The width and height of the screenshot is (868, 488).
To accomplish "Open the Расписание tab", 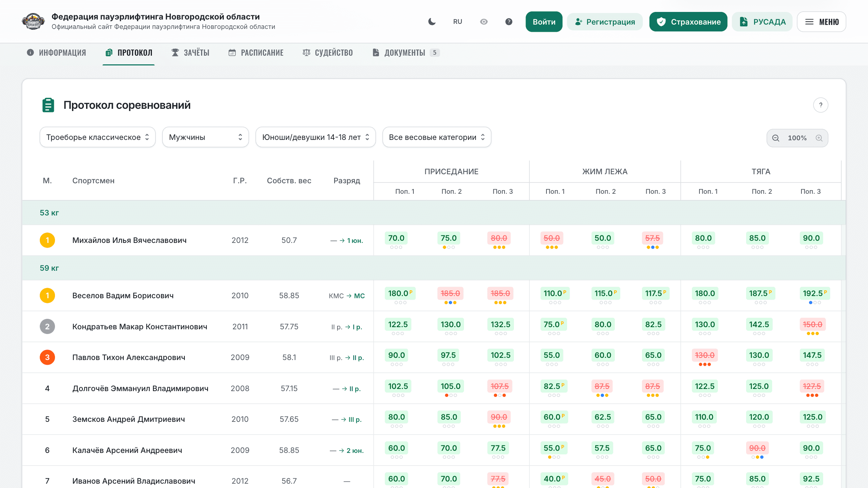I will [256, 53].
